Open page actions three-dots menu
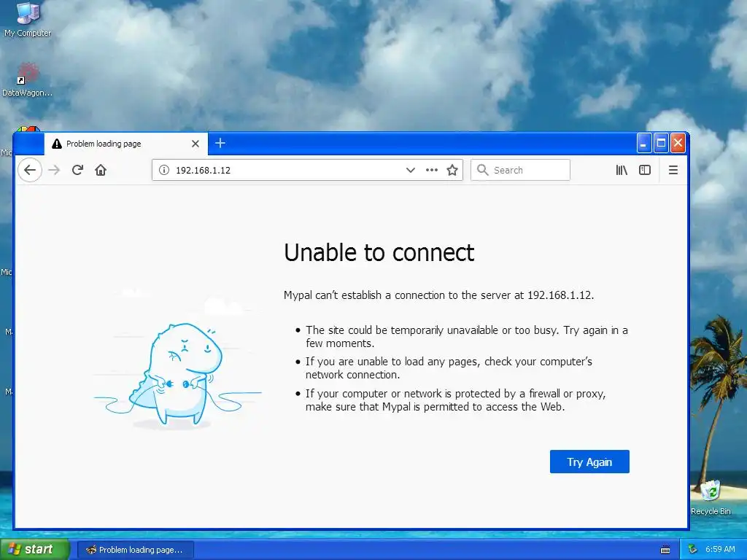This screenshot has width=747, height=560. 432,170
